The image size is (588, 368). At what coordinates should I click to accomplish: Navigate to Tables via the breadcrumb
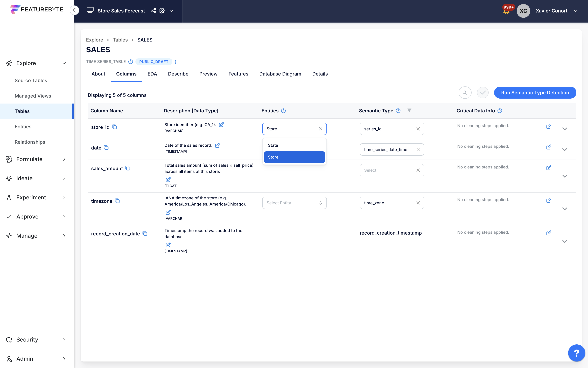pos(120,40)
